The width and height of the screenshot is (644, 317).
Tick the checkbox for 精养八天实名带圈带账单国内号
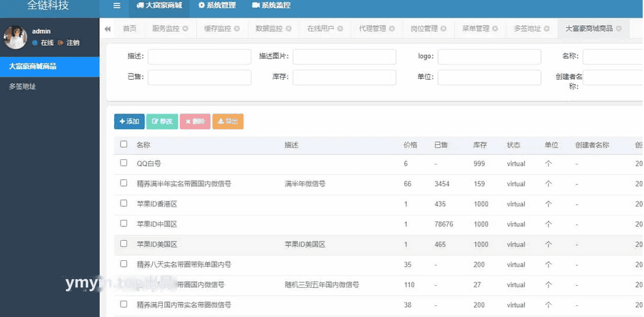click(124, 264)
